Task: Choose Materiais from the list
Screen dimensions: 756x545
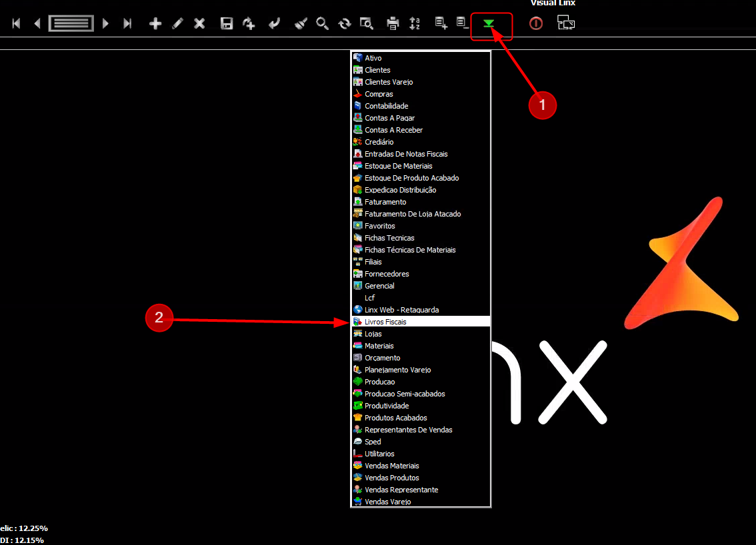Action: (421, 346)
